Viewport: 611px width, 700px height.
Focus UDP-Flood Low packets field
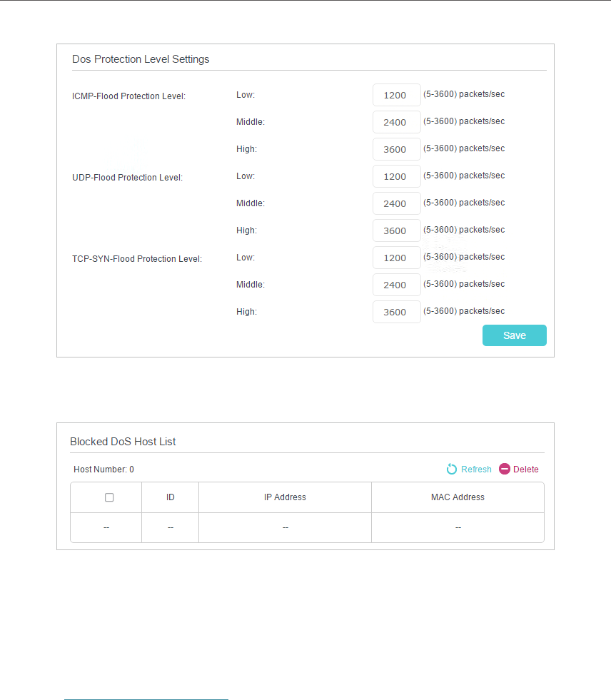396,176
